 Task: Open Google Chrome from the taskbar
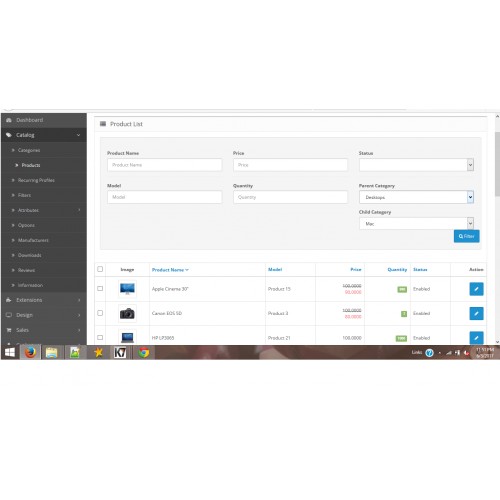(144, 352)
